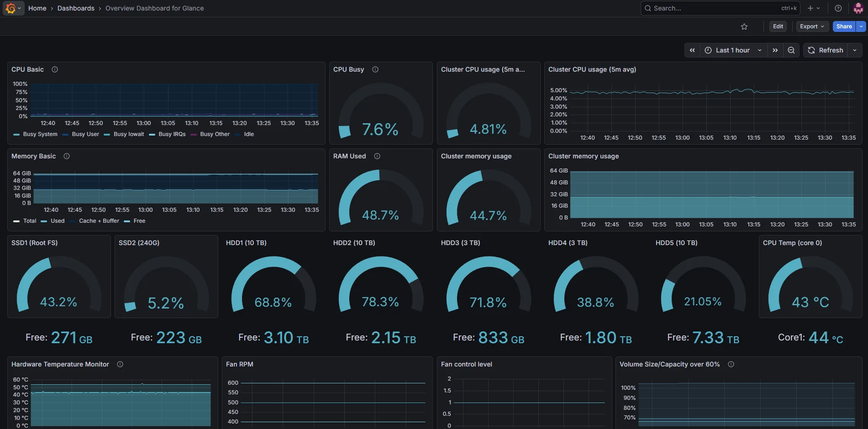Click the Used legend color swatch
This screenshot has width=868, height=429.
tap(44, 221)
